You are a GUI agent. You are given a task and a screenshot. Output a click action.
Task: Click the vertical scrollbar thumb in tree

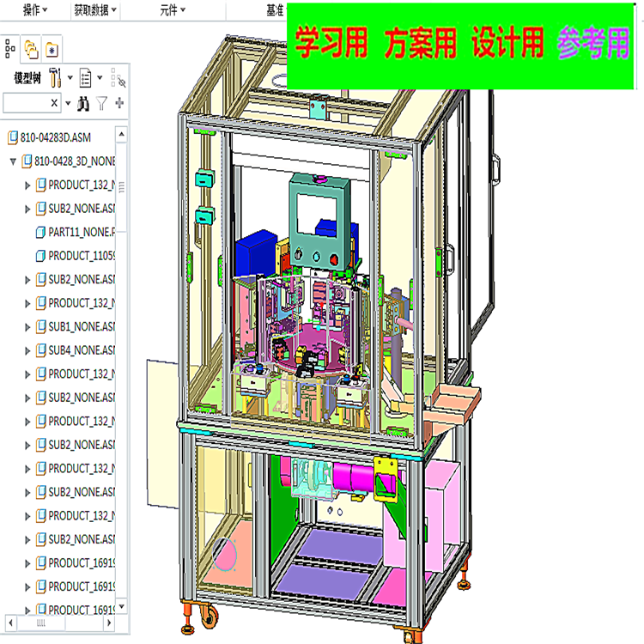coord(121,187)
